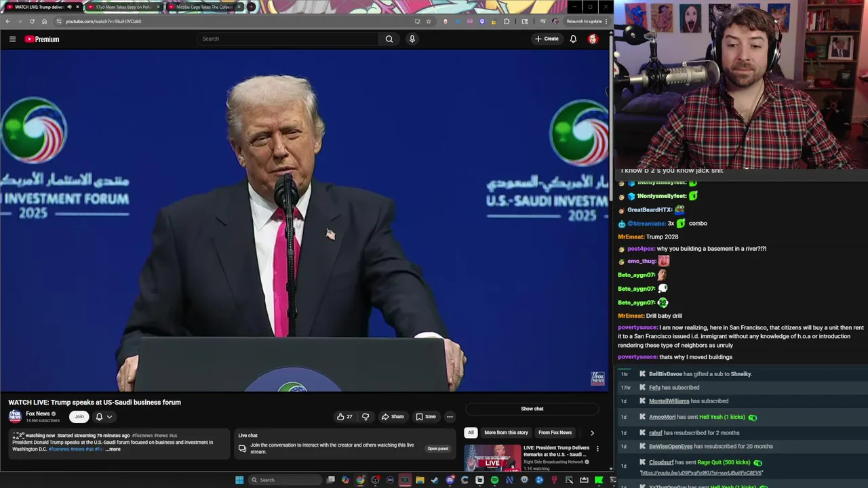Open File Explorer from the taskbar

420,480
